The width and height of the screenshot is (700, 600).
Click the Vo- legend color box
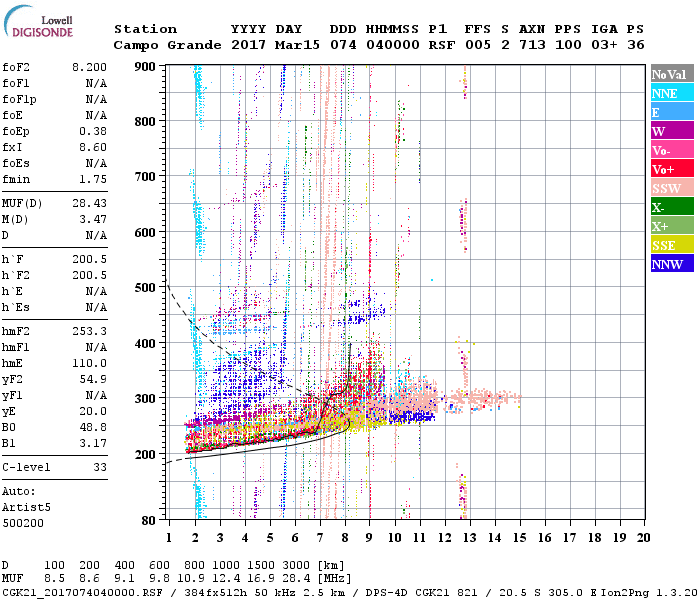pos(669,151)
